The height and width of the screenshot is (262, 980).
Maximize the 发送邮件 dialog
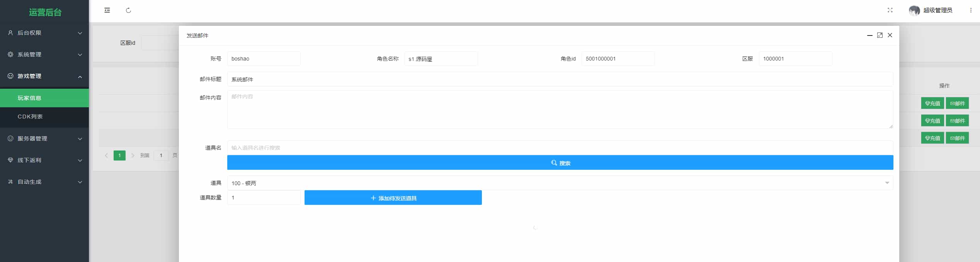click(880, 35)
